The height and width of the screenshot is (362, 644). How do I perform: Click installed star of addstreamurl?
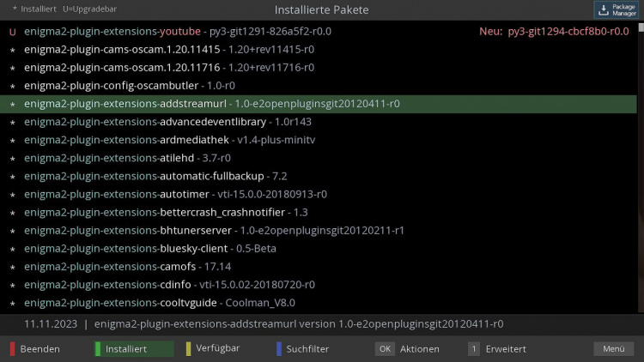13,105
